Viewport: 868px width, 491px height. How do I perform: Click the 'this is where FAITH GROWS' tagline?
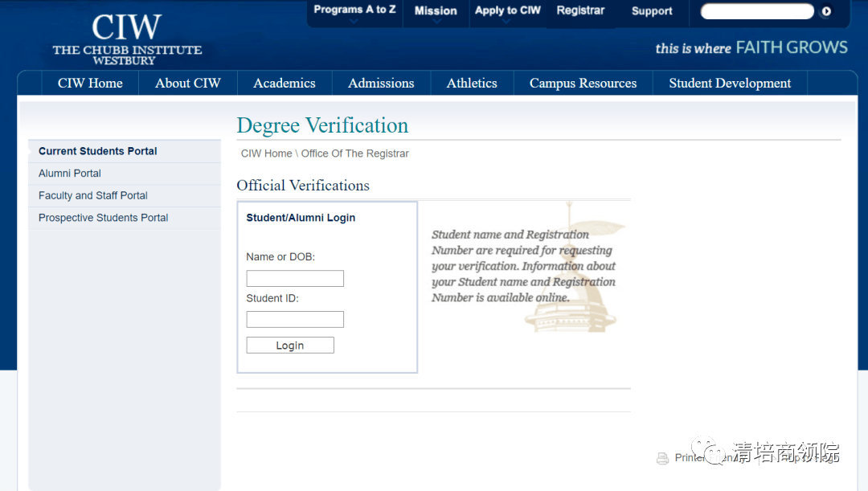[751, 47]
